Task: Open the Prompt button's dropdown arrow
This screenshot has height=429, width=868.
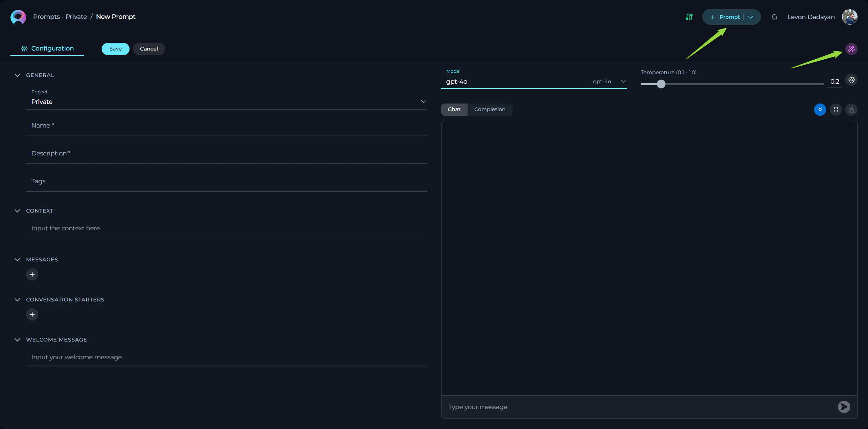Action: [750, 17]
